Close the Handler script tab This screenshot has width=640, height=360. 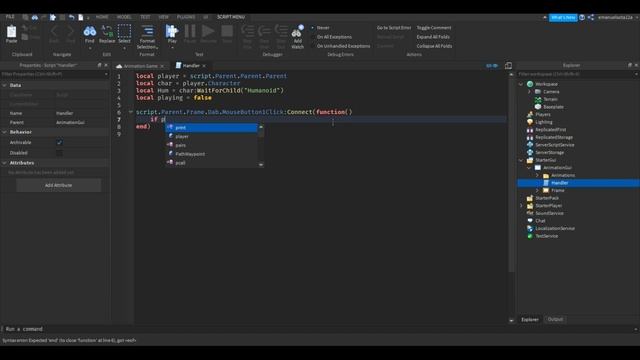[x=204, y=66]
